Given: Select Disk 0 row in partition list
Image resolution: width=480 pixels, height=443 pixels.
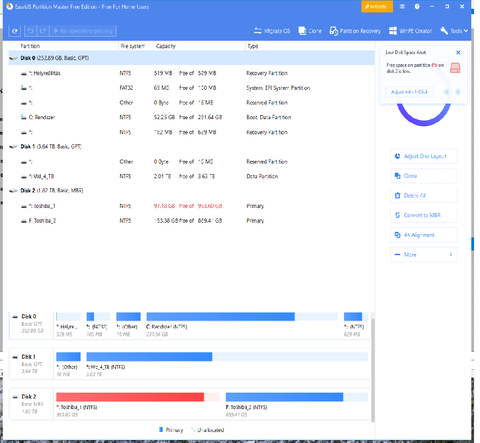Looking at the screenshot, I should pos(192,58).
